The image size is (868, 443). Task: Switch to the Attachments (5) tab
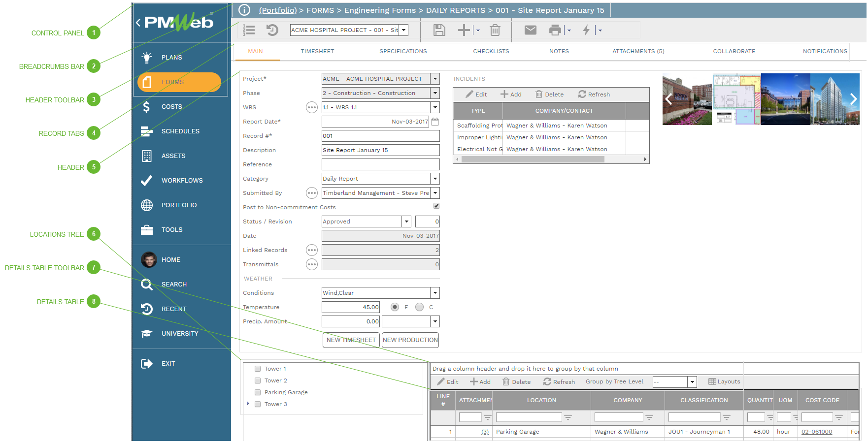pos(638,51)
